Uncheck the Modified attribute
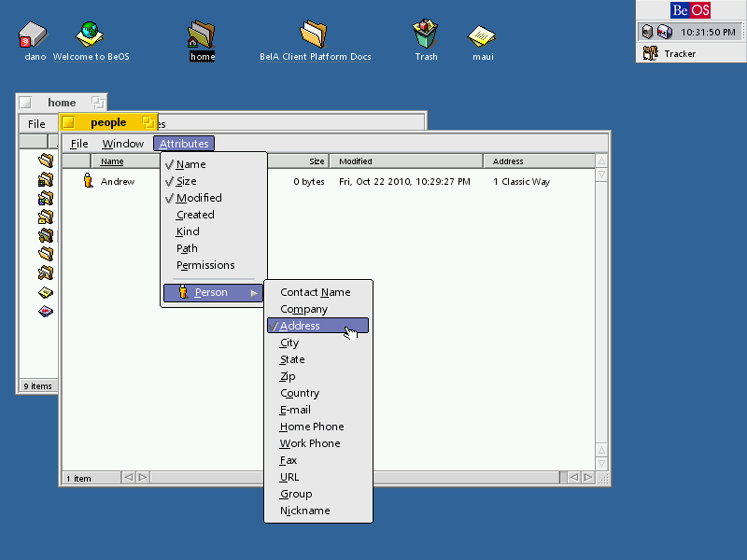747x560 pixels. coord(197,197)
